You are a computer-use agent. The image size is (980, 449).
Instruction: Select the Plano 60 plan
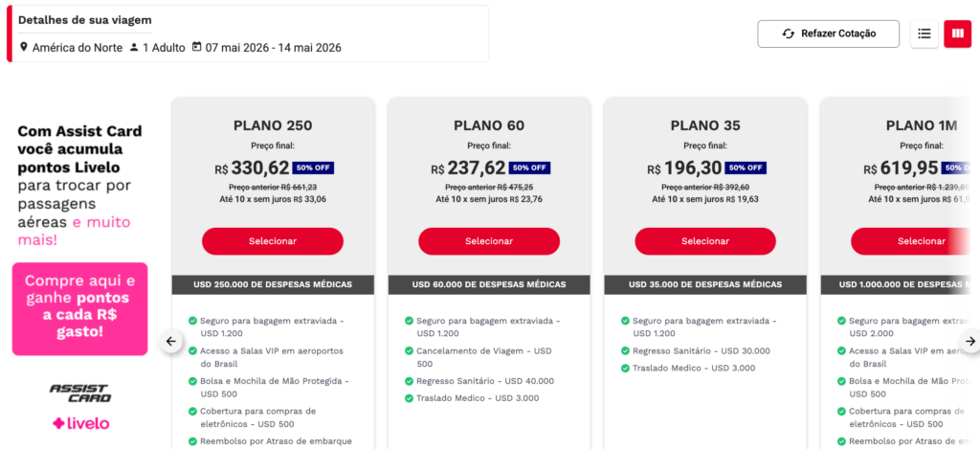point(489,241)
